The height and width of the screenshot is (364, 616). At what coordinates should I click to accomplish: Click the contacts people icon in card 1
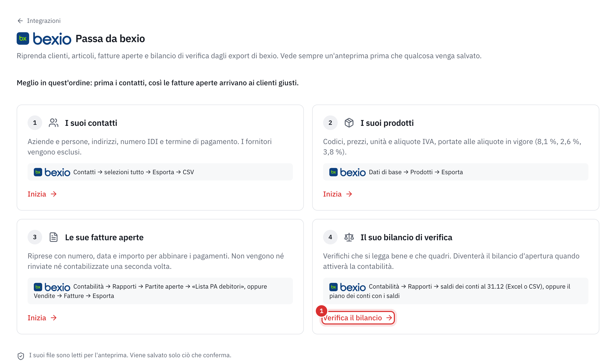(x=54, y=123)
